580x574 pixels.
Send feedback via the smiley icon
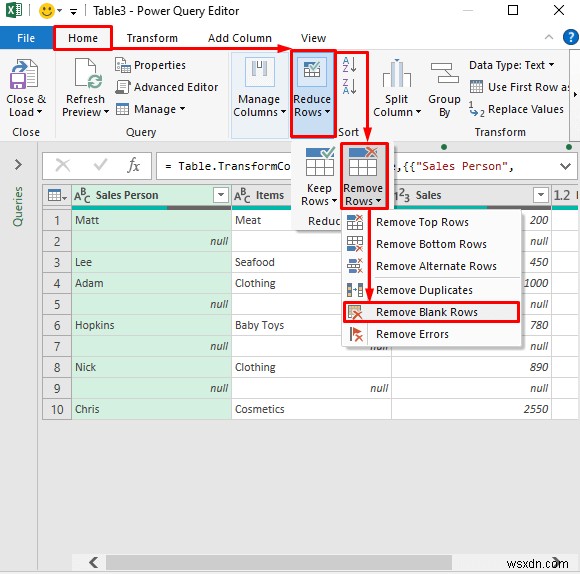tap(47, 11)
